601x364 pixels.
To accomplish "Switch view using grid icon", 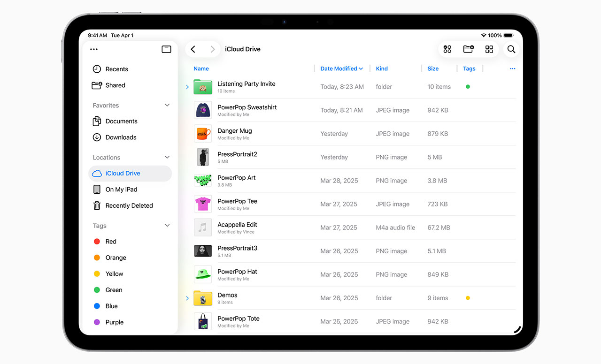I will coord(489,49).
